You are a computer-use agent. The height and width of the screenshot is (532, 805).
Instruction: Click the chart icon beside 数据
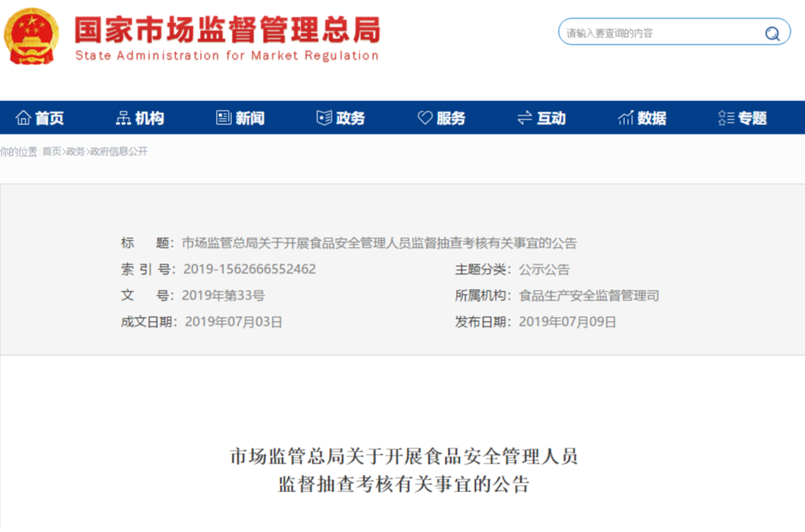click(626, 118)
